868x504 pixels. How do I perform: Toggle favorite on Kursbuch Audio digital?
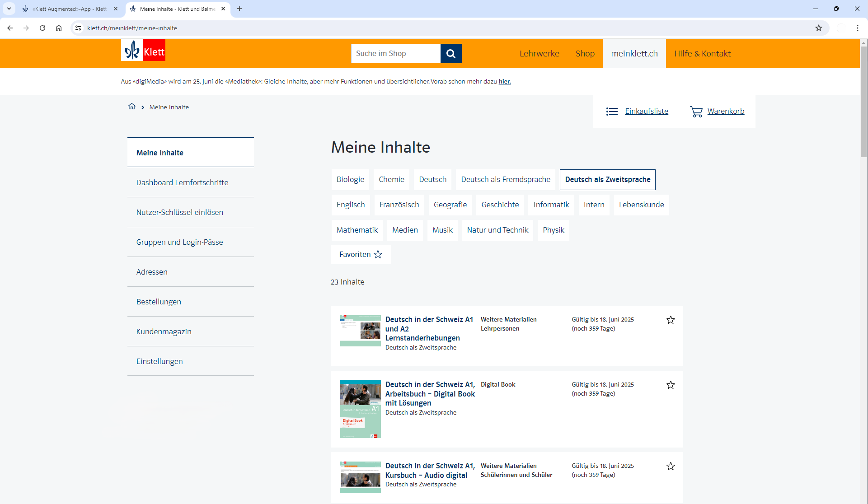tap(671, 467)
